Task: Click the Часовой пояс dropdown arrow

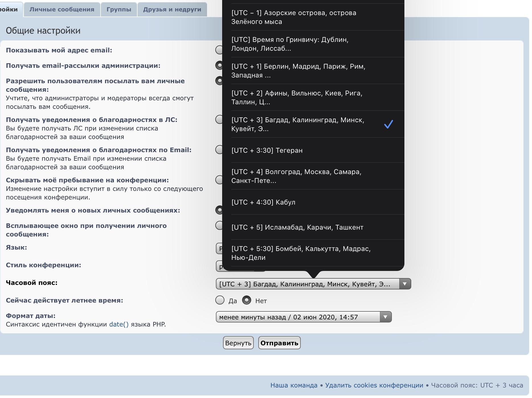Action: click(405, 284)
